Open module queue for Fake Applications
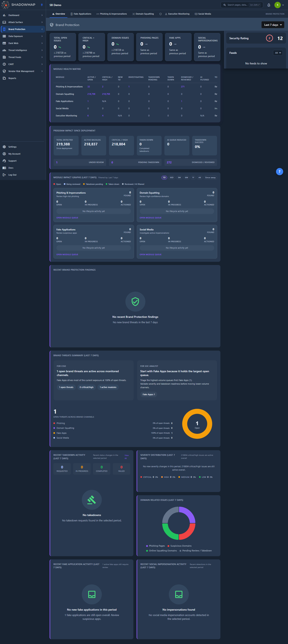 click(67, 254)
